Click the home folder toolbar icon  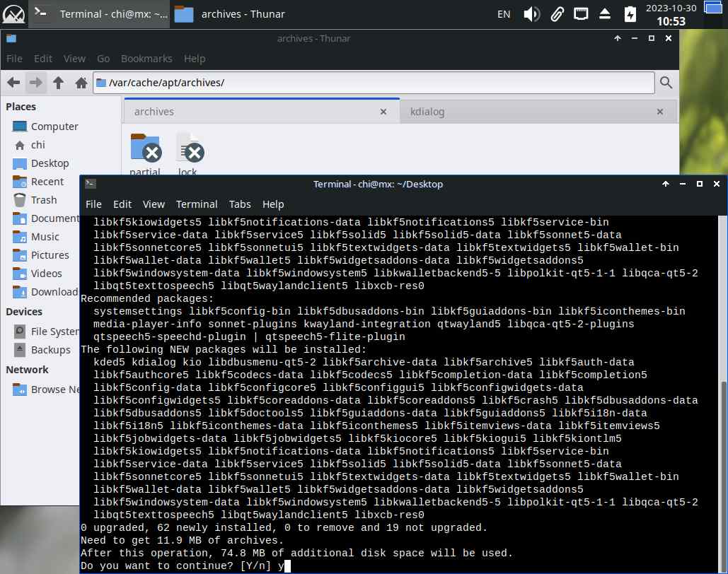click(x=81, y=83)
